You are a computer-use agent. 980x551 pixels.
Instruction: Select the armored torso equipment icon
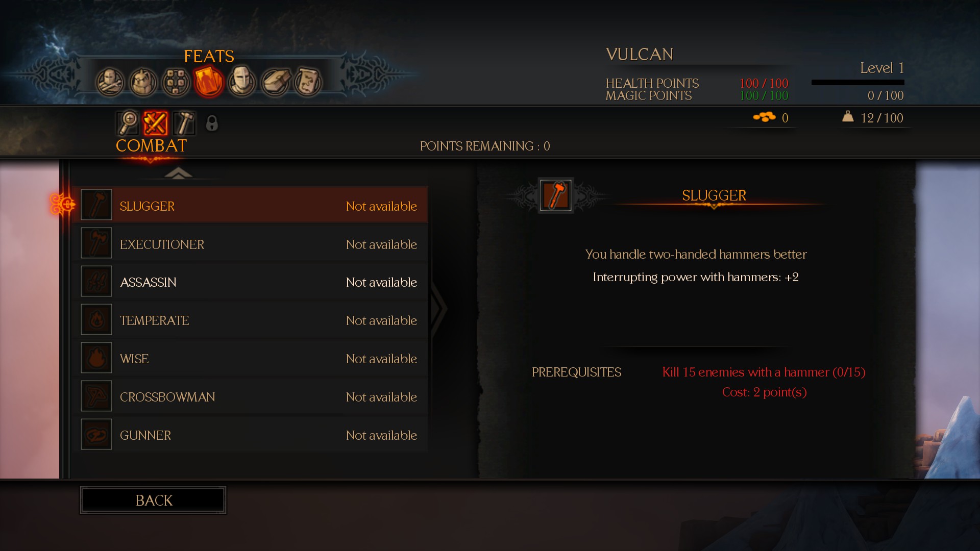click(143, 82)
